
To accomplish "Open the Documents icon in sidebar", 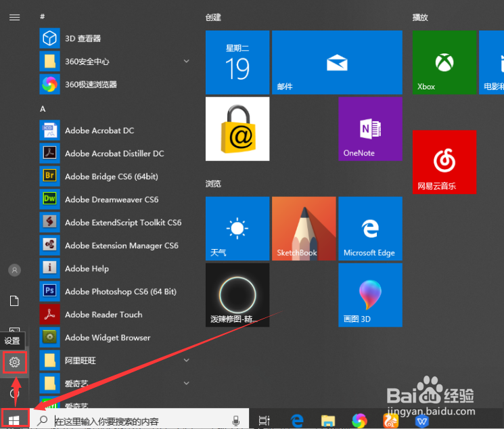I will tap(14, 300).
